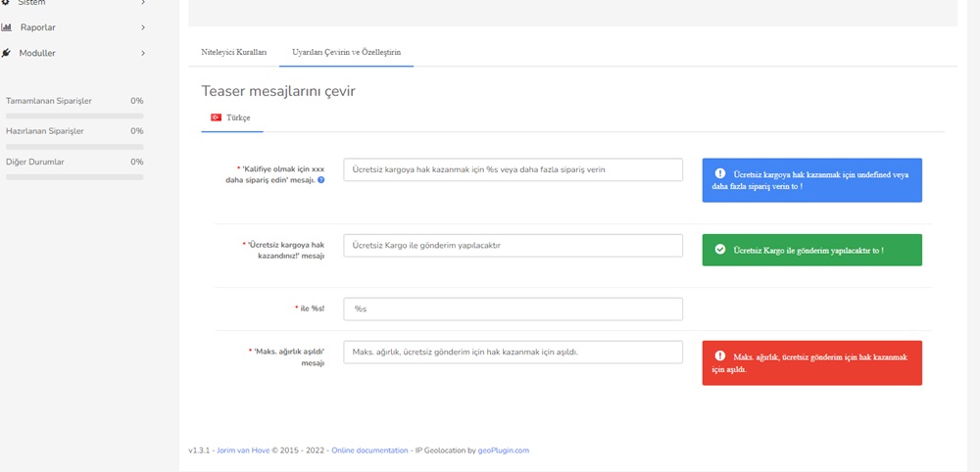Click the blue 'undefined veya daha fazla' preview alert
Screen dimensions: 980x472
tap(811, 180)
